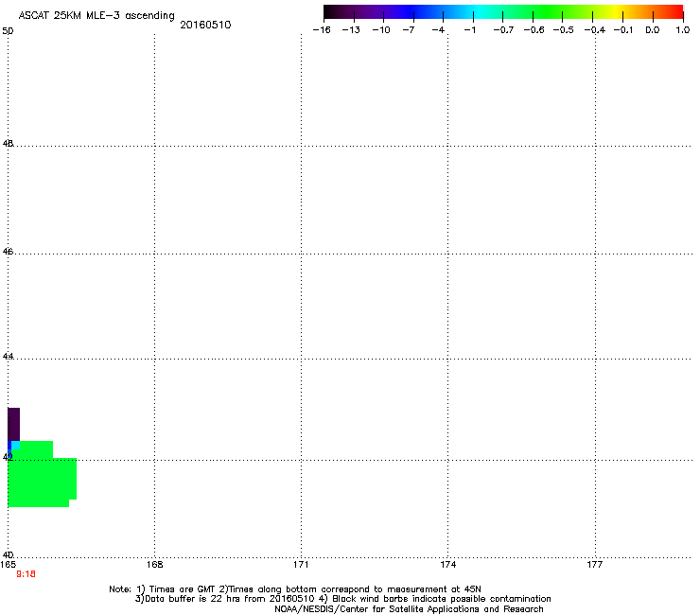Click the date label 20160510 at top
Screen dimensions: 700x615
coord(205,25)
